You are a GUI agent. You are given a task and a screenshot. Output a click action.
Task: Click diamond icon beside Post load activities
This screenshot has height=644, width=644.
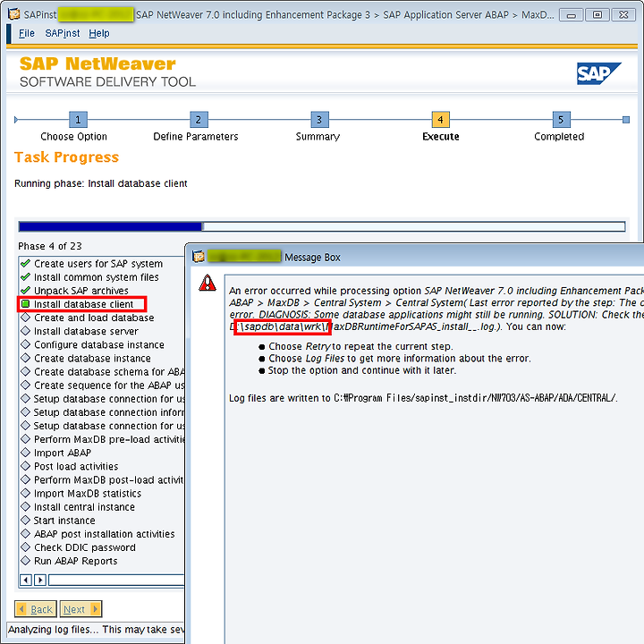click(25, 466)
